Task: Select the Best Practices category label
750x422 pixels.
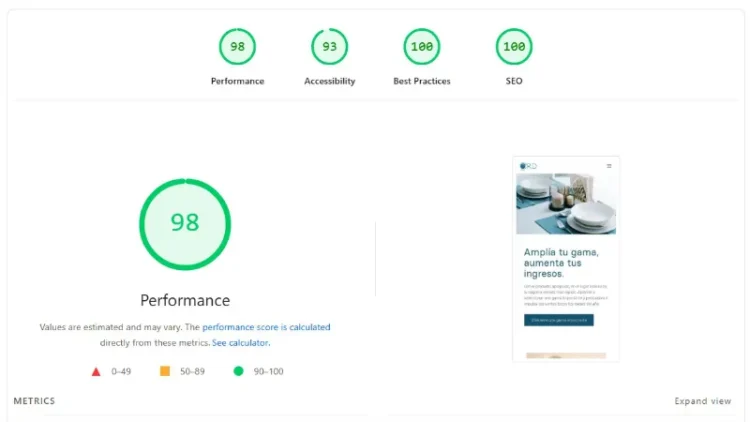Action: (x=422, y=81)
